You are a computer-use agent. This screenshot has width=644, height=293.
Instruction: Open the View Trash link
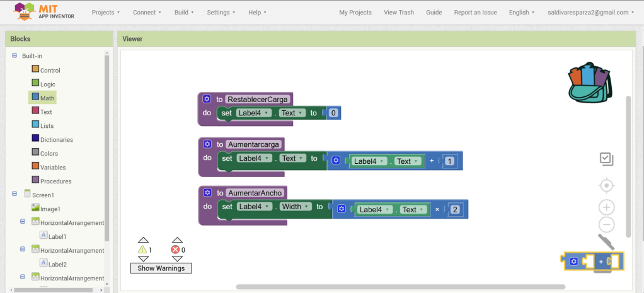(x=398, y=13)
